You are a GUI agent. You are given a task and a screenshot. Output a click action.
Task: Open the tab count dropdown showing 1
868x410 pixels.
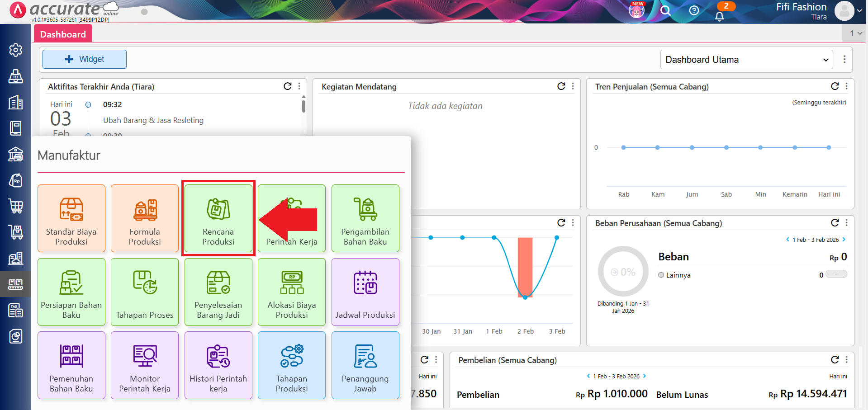(855, 33)
